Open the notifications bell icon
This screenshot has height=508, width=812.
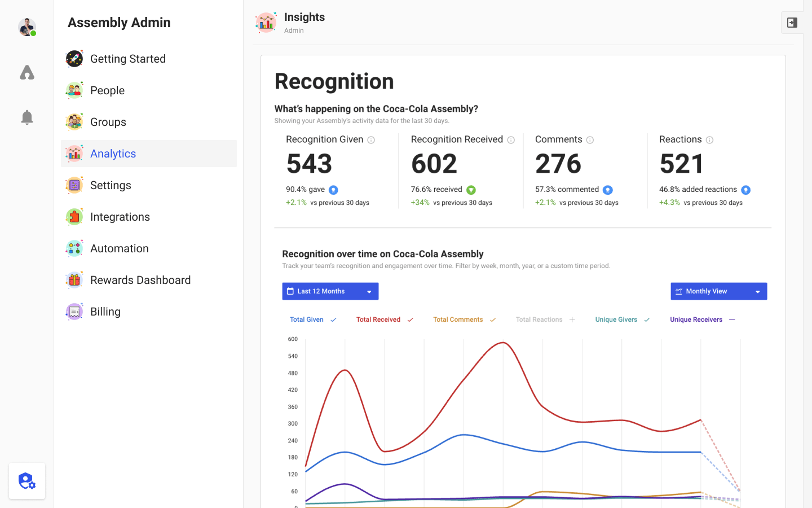27,117
